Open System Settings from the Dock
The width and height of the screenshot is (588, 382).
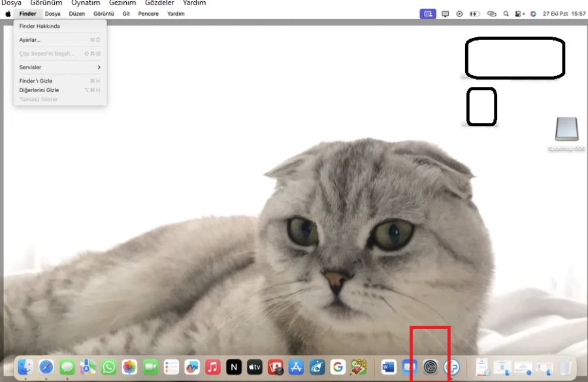430,367
